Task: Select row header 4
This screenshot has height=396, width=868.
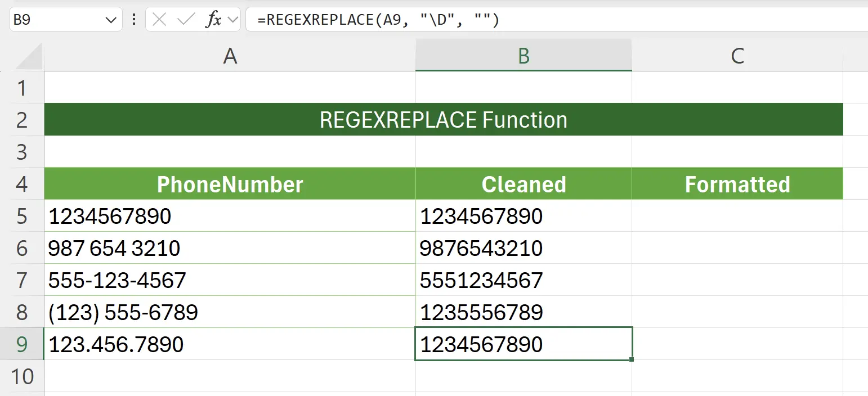Action: (x=23, y=184)
